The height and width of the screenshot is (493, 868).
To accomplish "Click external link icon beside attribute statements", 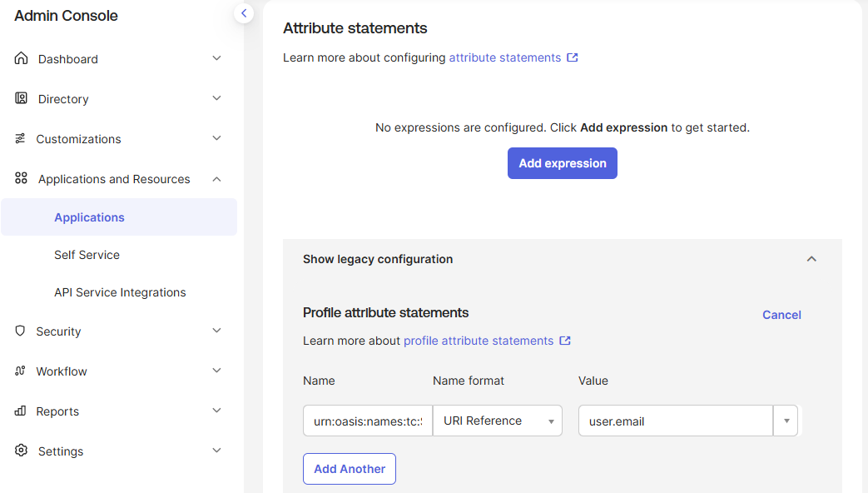I will [573, 57].
